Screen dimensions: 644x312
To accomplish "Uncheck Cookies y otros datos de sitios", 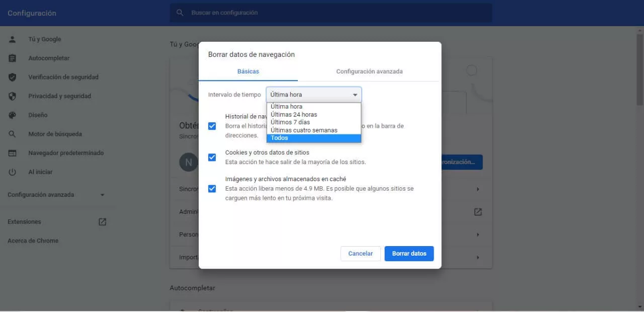I will point(212,157).
